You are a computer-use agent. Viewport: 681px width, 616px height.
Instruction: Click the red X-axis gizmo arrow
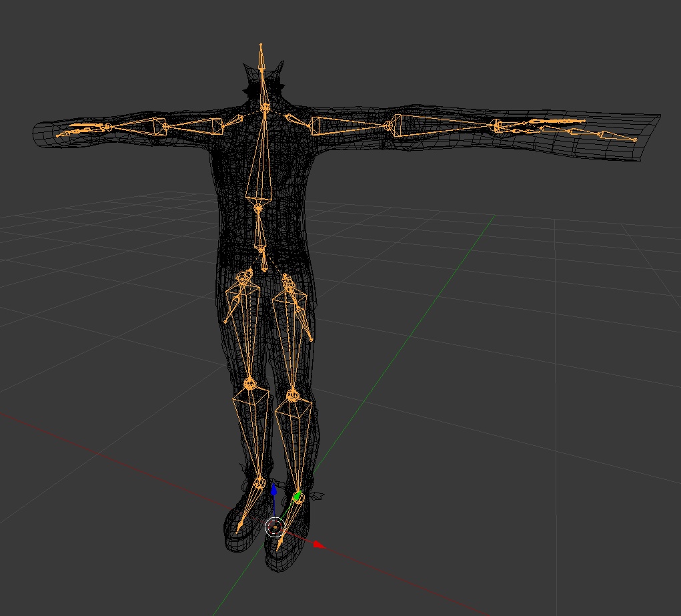coord(319,545)
